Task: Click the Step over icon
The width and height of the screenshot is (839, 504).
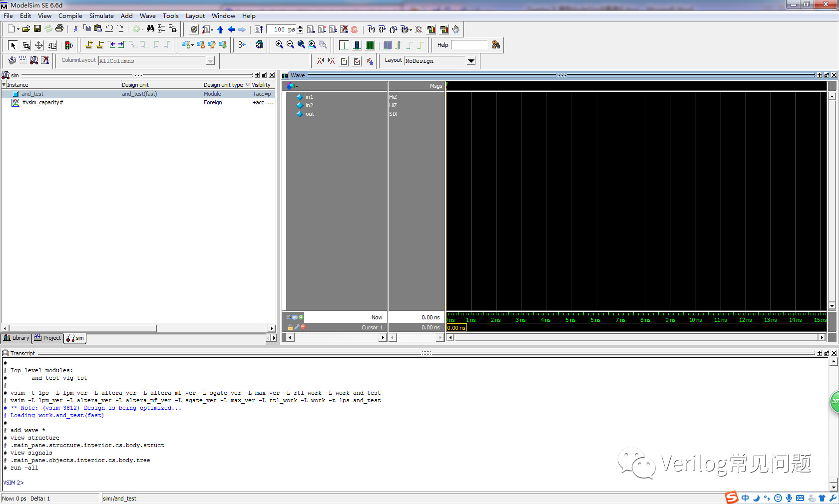Action: click(x=382, y=29)
